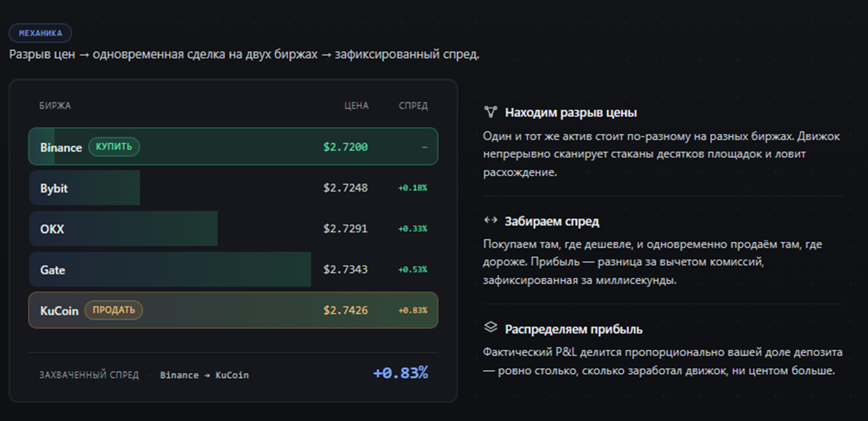Click the БИРЖА column header
The image size is (868, 421).
(55, 106)
